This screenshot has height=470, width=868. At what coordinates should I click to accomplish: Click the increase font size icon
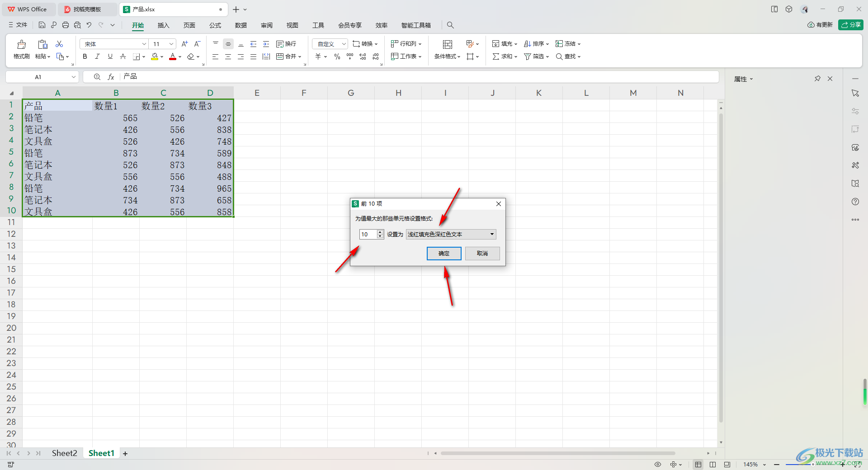pos(184,44)
